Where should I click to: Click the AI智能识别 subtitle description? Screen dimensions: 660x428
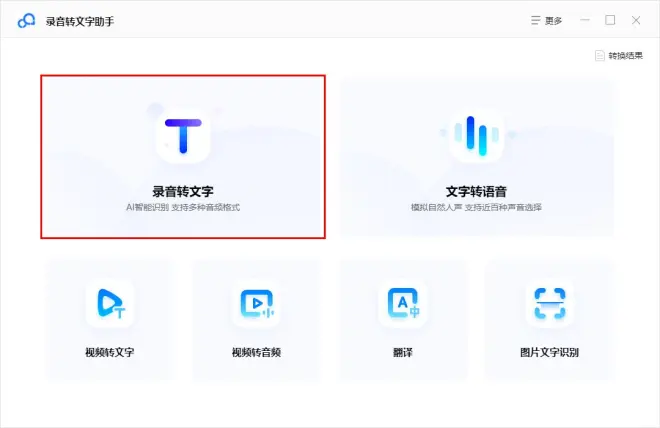(183, 207)
